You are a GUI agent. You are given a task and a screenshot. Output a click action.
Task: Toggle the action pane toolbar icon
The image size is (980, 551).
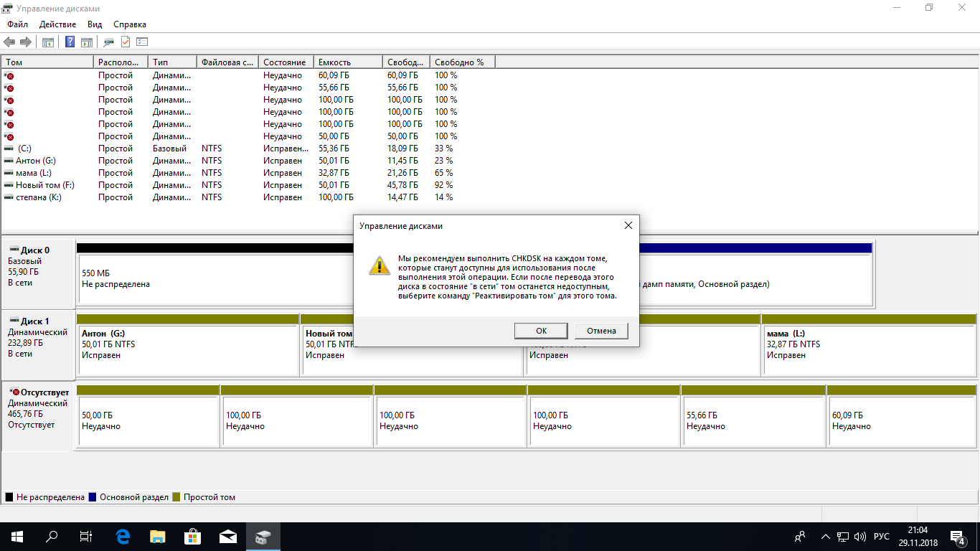point(87,42)
